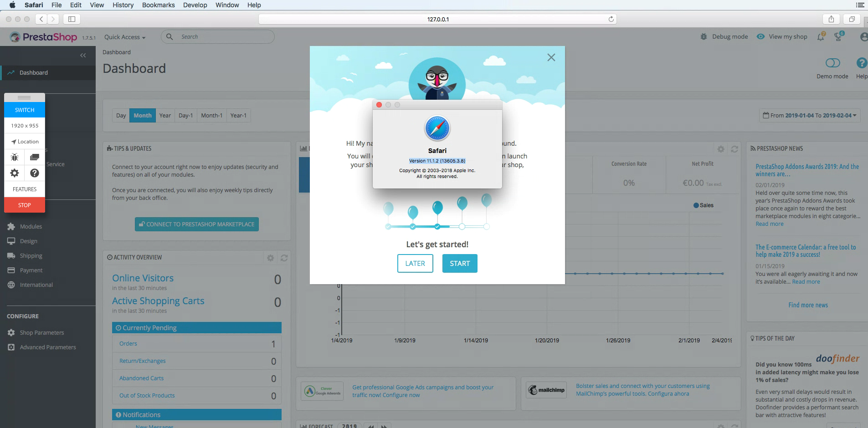Refresh the Activity Overview panel
868x428 pixels.
click(x=284, y=258)
